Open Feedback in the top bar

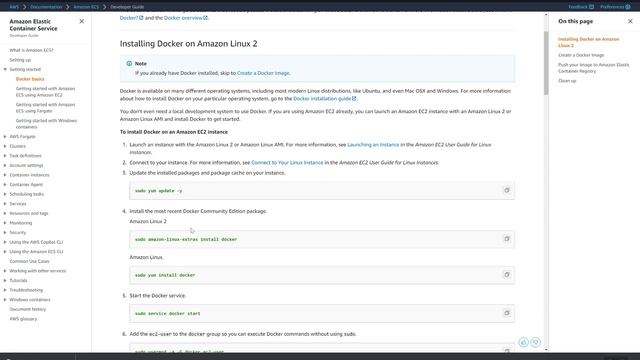pos(581,7)
